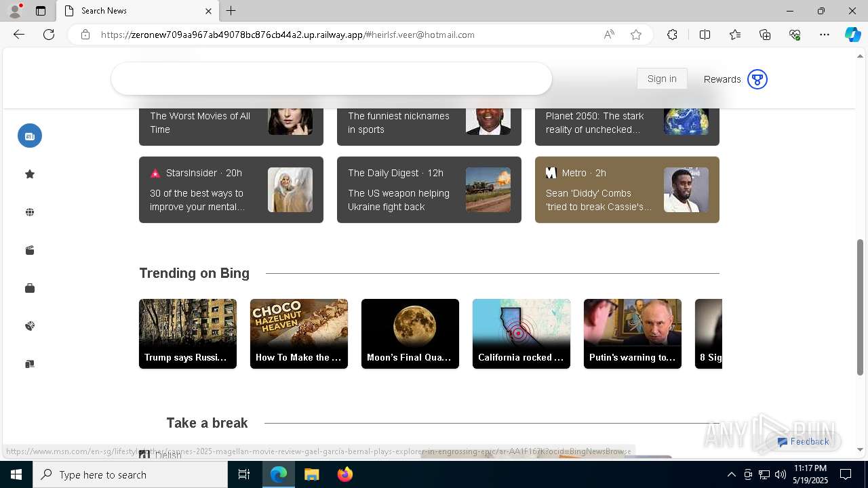868x488 pixels.
Task: Open How To Make the... choco hazelnut card
Action: pyautogui.click(x=299, y=333)
